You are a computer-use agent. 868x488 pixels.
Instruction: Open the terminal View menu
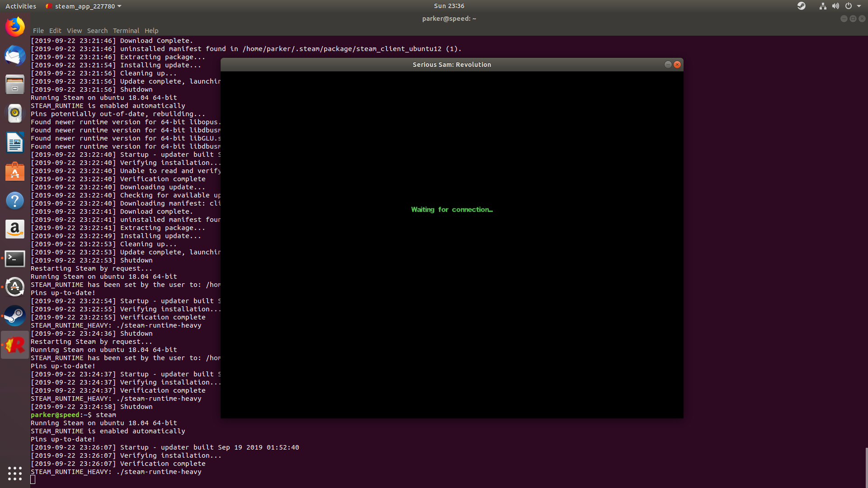pyautogui.click(x=74, y=31)
